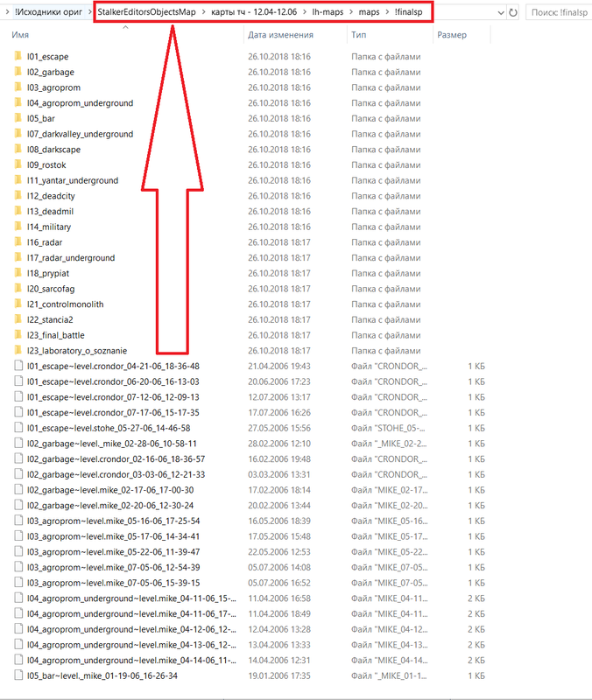Open the l01_escape folder icon
592x700 pixels.
point(18,56)
